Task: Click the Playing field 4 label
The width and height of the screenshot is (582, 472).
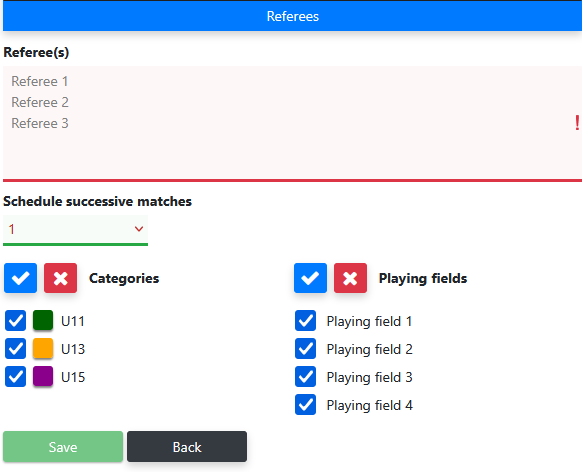Action: click(369, 405)
